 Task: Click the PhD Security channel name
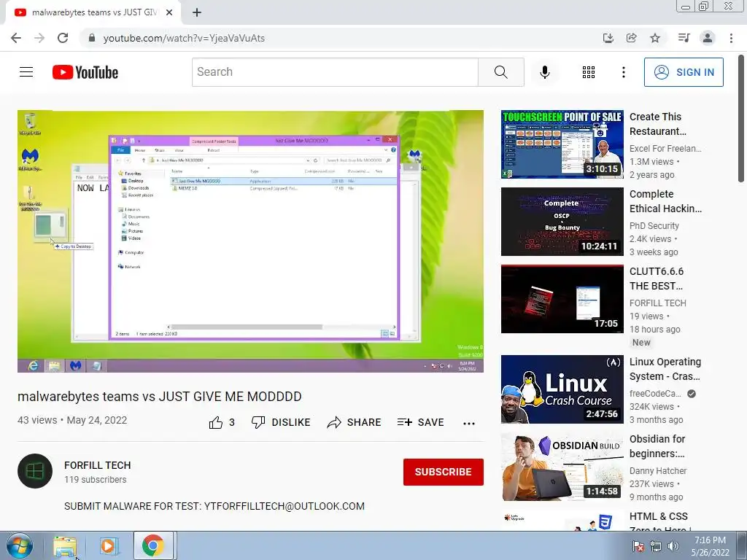(654, 226)
